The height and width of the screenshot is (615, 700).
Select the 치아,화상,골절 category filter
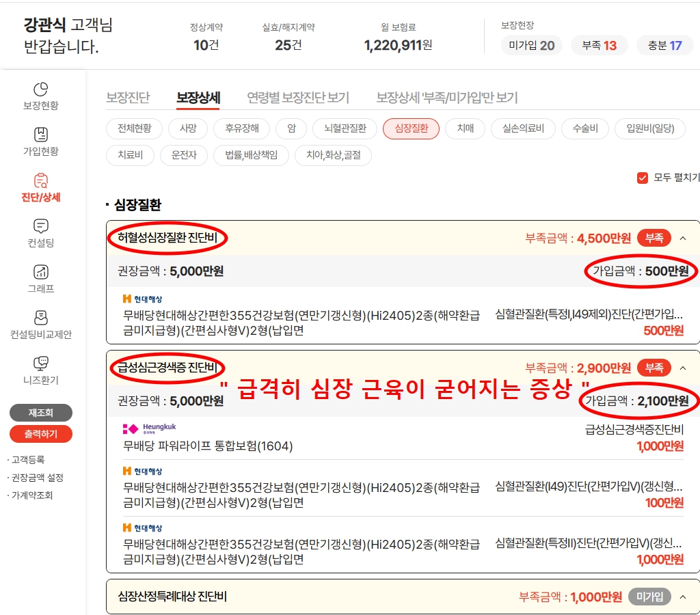[x=334, y=155]
